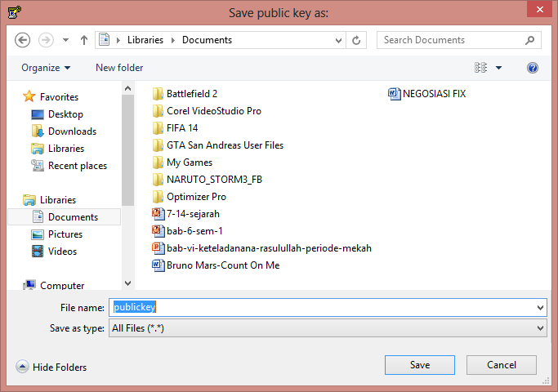Collapse the folder pane with Hide Folders
This screenshot has width=558, height=392.
[52, 367]
